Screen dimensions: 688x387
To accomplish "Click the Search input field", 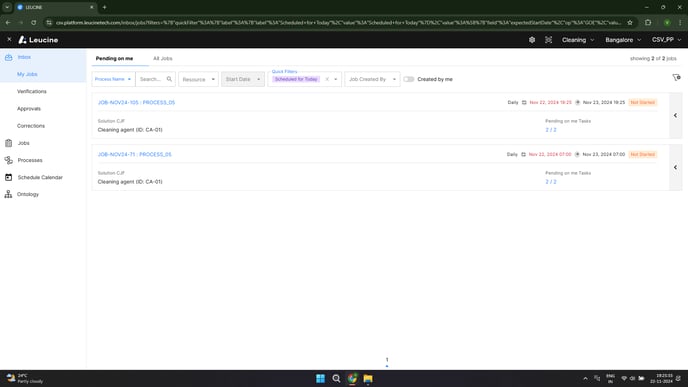I will pos(151,79).
